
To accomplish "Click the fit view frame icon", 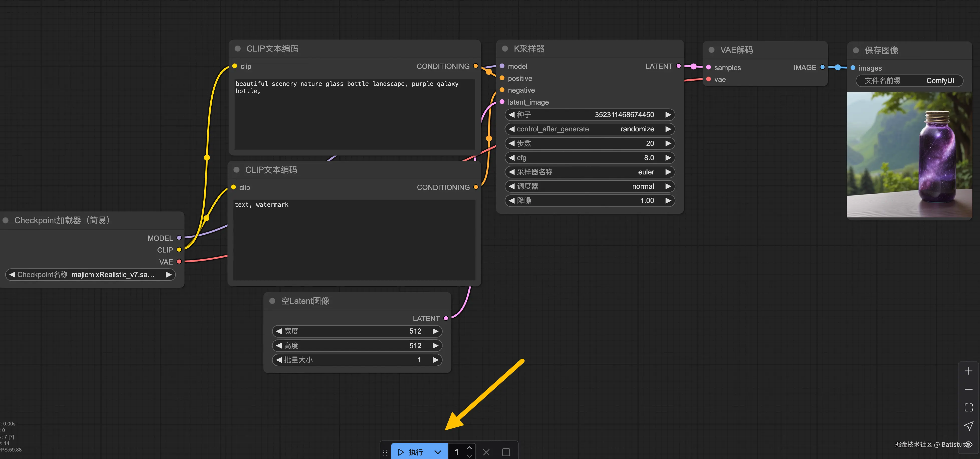I will 968,407.
